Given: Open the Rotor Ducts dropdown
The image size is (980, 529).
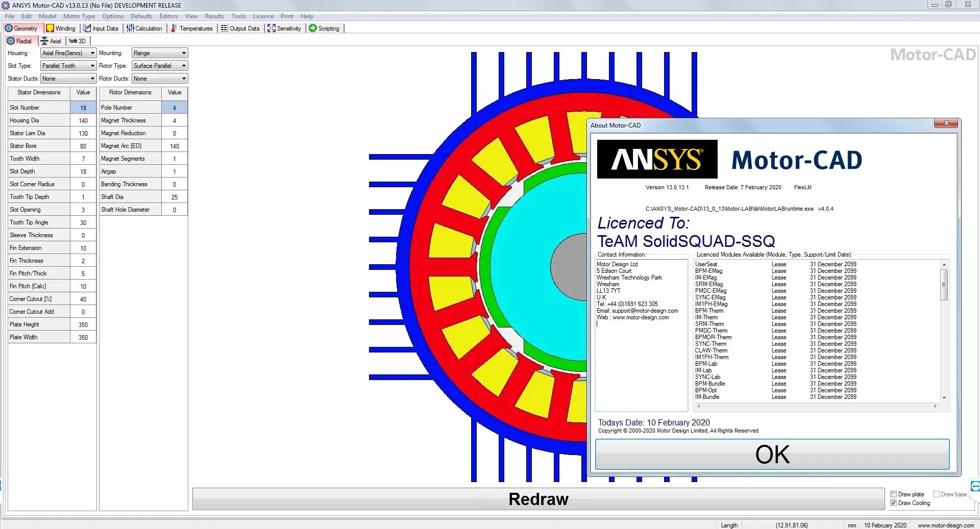Looking at the screenshot, I should pyautogui.click(x=160, y=79).
